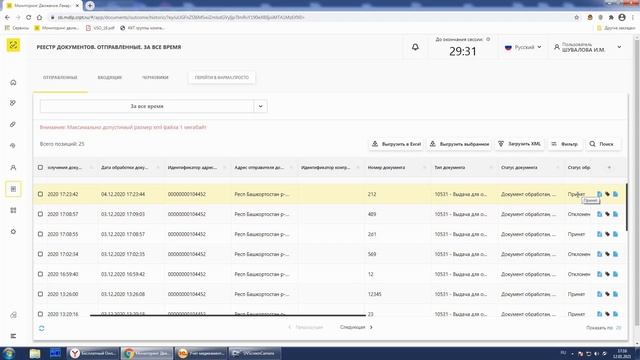Open the gear settings icon in sidebar
This screenshot has height=360, width=640.
point(13,231)
